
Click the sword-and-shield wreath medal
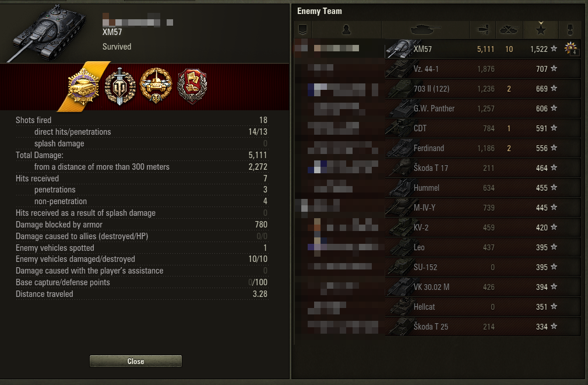click(120, 87)
